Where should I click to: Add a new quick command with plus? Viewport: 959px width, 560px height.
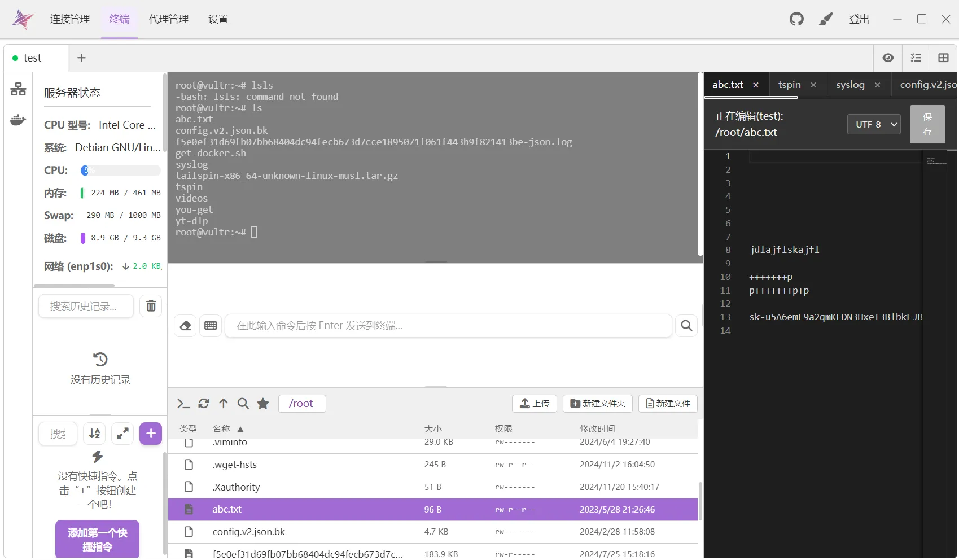pos(151,434)
